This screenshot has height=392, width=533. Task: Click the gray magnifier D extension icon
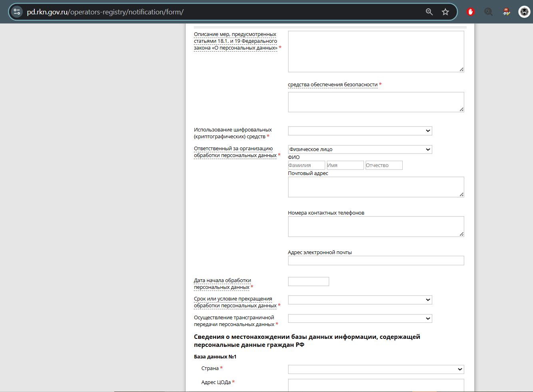coord(488,12)
